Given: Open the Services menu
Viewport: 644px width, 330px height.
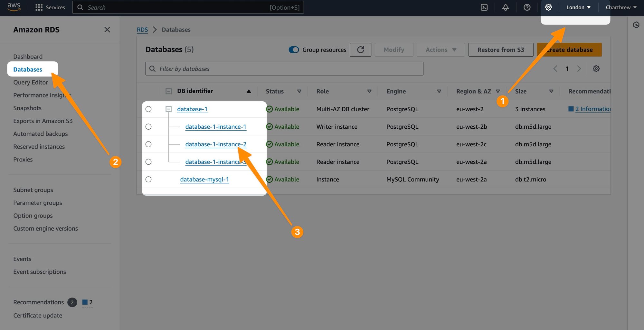Looking at the screenshot, I should click(x=50, y=7).
